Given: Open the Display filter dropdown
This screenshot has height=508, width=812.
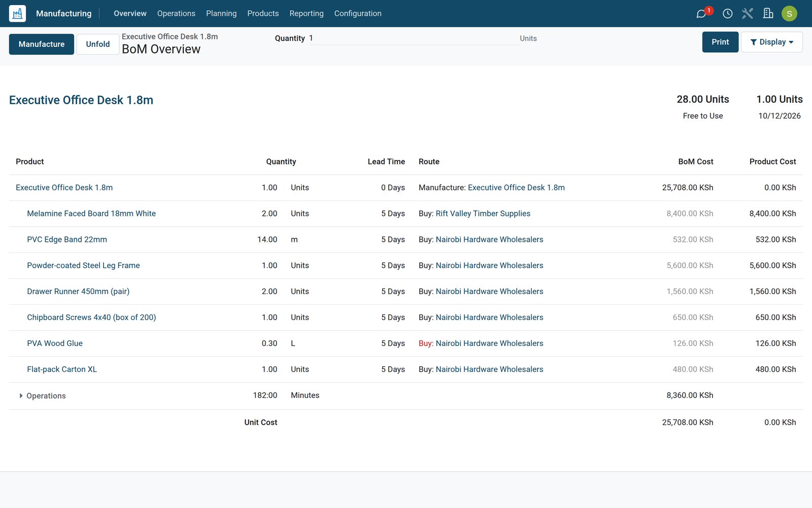Looking at the screenshot, I should (x=771, y=42).
